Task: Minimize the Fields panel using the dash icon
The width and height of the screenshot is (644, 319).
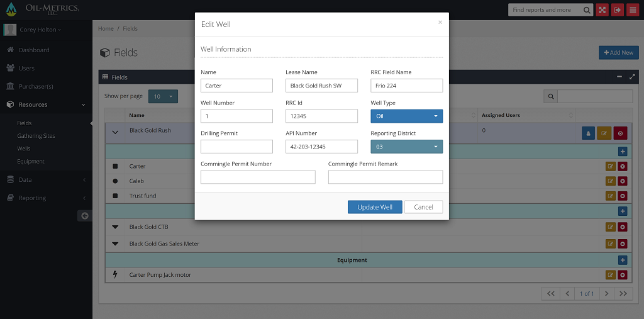Action: (x=619, y=77)
